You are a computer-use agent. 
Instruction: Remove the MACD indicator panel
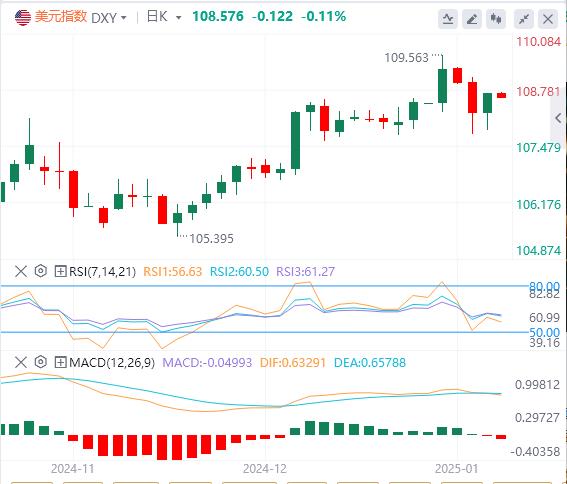[21, 362]
